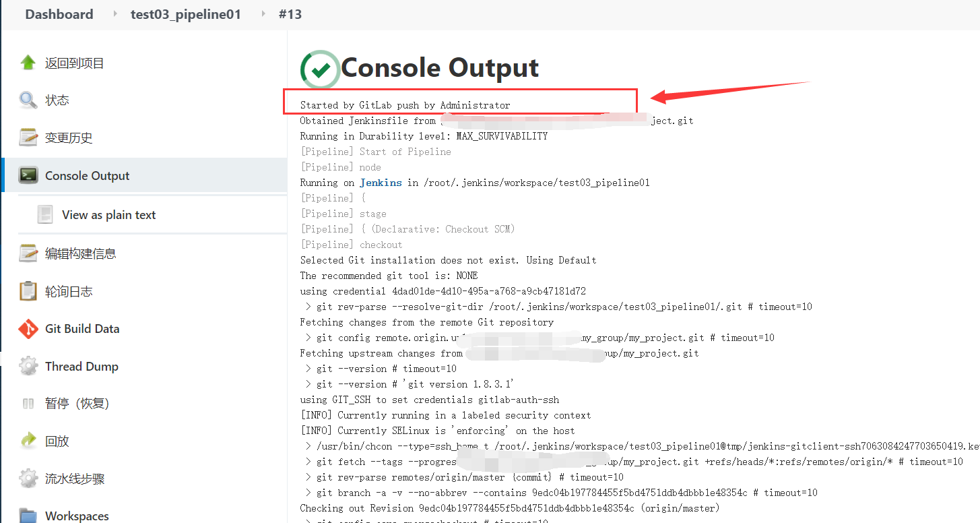
Task: Click the terminal icon beside Console Output
Action: [28, 175]
